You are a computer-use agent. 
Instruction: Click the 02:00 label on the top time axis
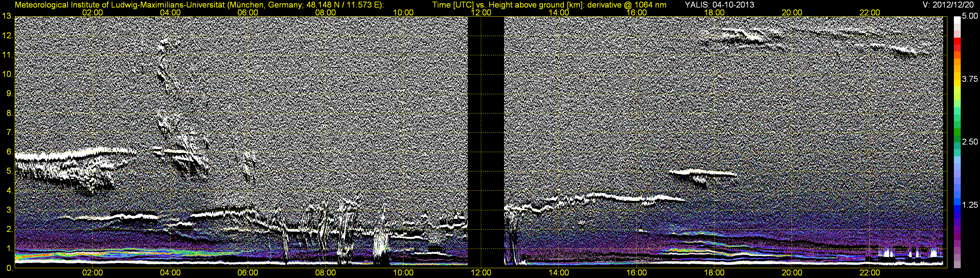[92, 12]
